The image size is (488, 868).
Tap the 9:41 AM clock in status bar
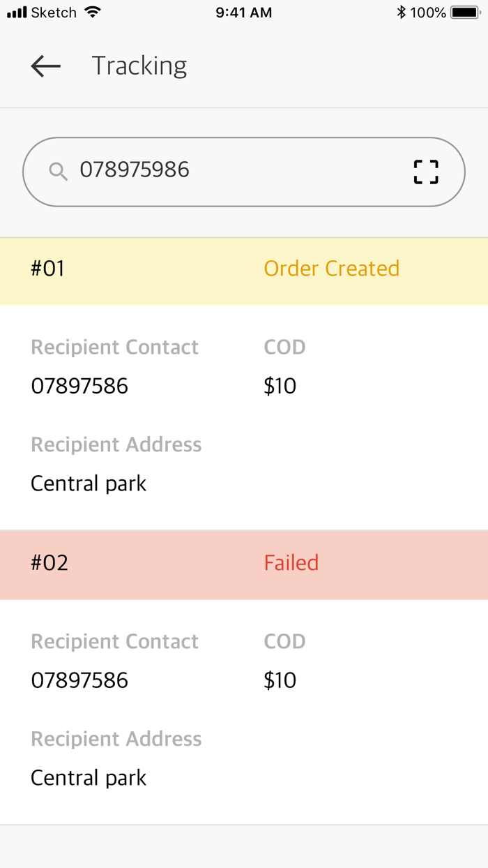[x=244, y=13]
